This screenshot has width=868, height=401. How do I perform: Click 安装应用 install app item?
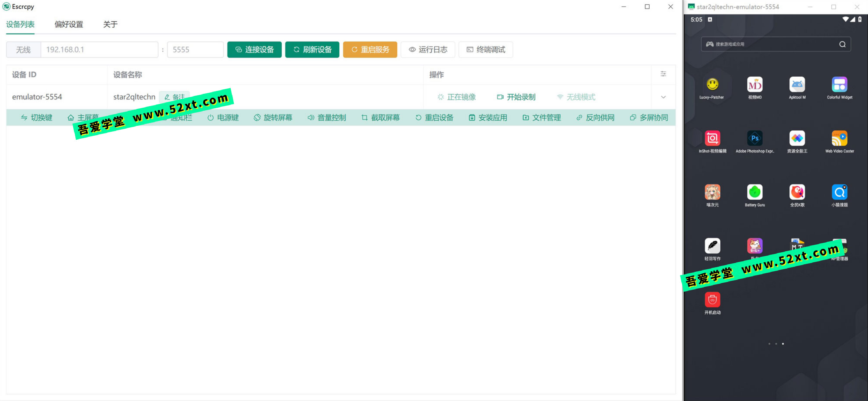click(x=488, y=118)
